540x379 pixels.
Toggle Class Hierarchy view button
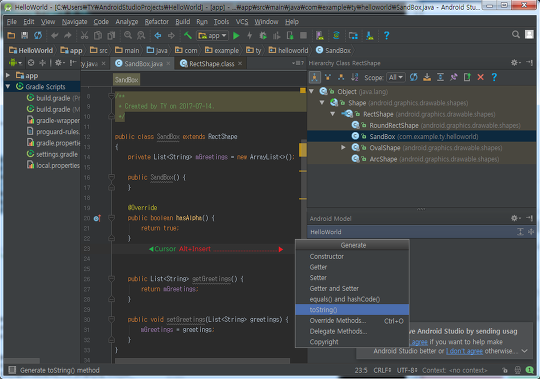coord(315,77)
